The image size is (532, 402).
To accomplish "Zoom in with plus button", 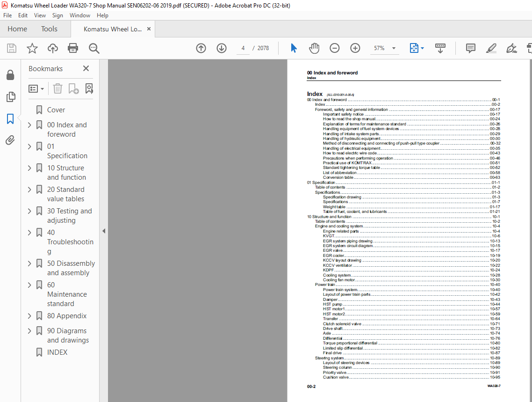I will [x=355, y=48].
